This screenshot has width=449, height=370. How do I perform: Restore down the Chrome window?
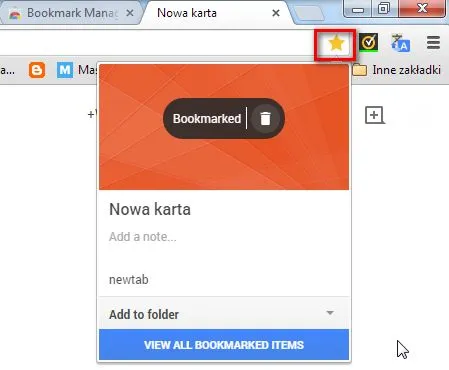coord(384,9)
